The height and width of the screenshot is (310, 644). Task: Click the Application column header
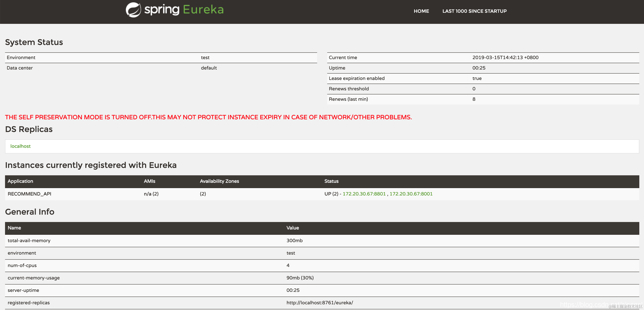click(x=20, y=181)
